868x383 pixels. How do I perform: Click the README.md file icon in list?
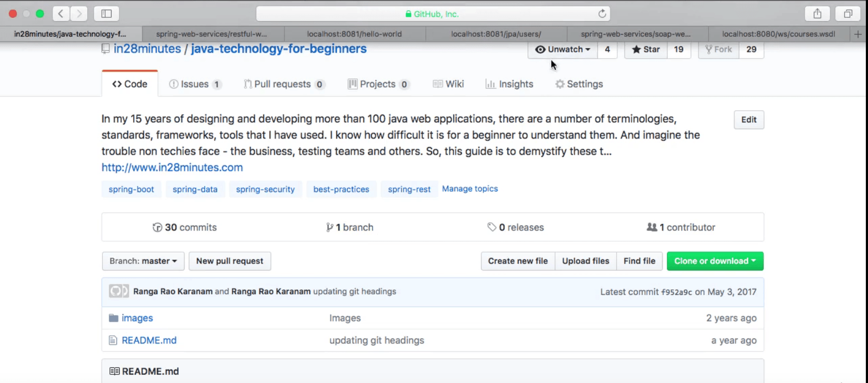(x=113, y=340)
